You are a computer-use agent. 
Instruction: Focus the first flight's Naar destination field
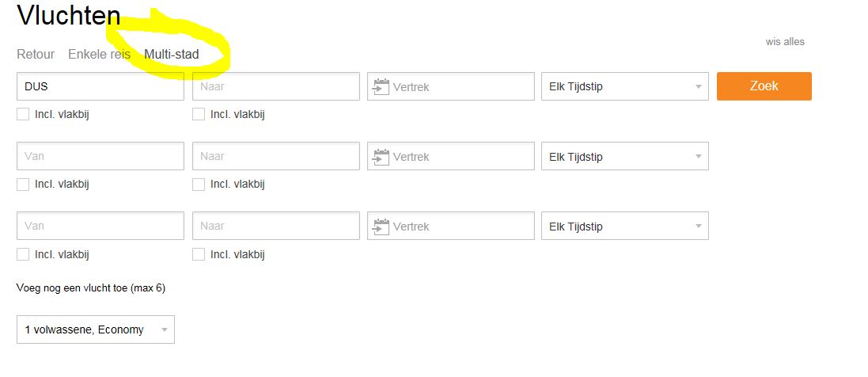275,86
